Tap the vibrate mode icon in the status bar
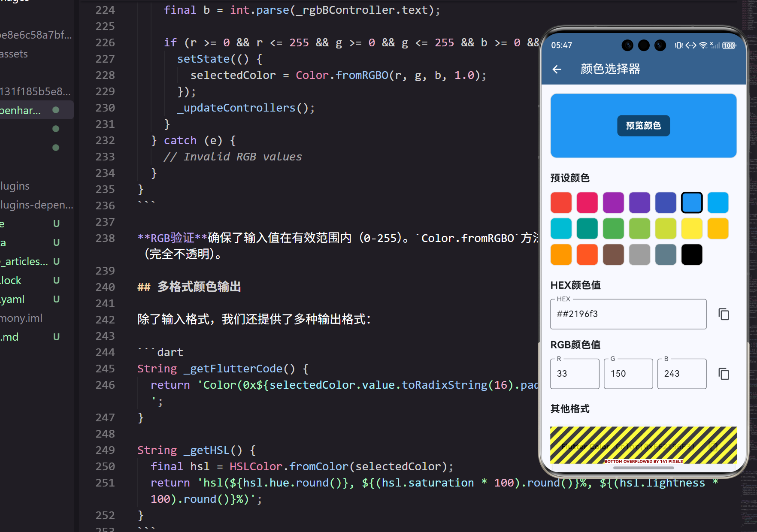757x532 pixels. coord(679,45)
